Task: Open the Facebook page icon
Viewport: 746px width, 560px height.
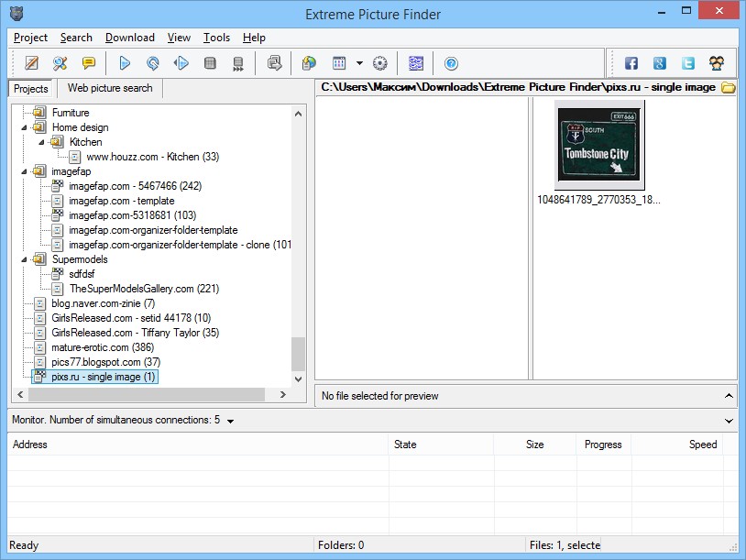Action: click(631, 63)
